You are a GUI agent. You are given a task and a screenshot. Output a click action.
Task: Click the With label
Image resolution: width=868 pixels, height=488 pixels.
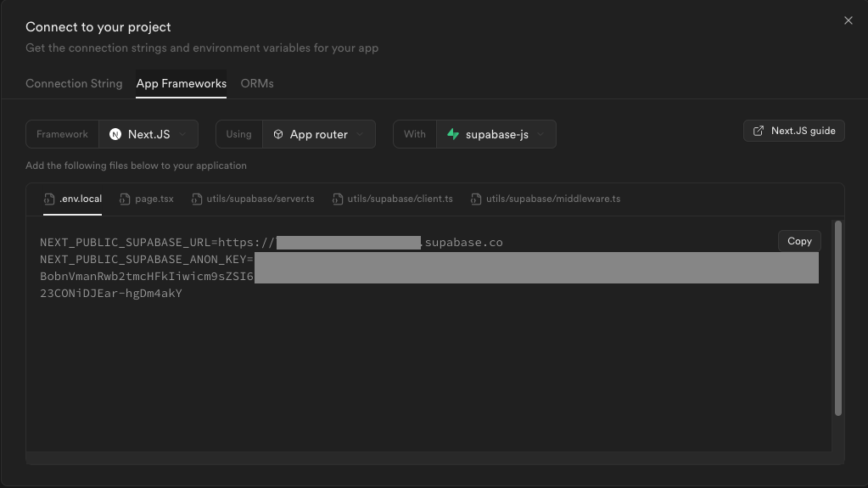point(415,134)
